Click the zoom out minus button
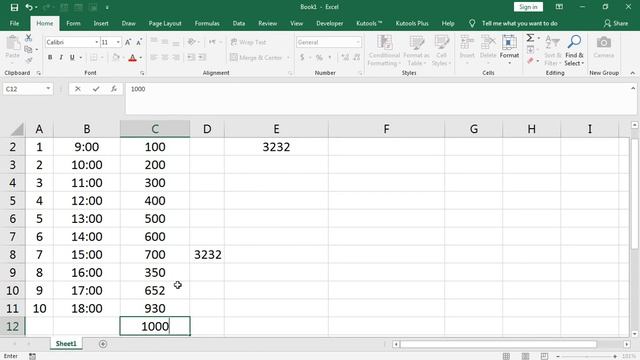640x360 pixels. (558, 356)
